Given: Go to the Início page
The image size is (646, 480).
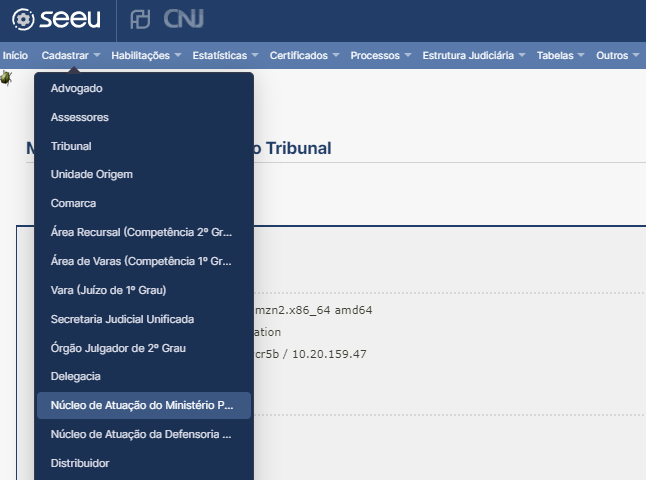Looking at the screenshot, I should point(15,56).
